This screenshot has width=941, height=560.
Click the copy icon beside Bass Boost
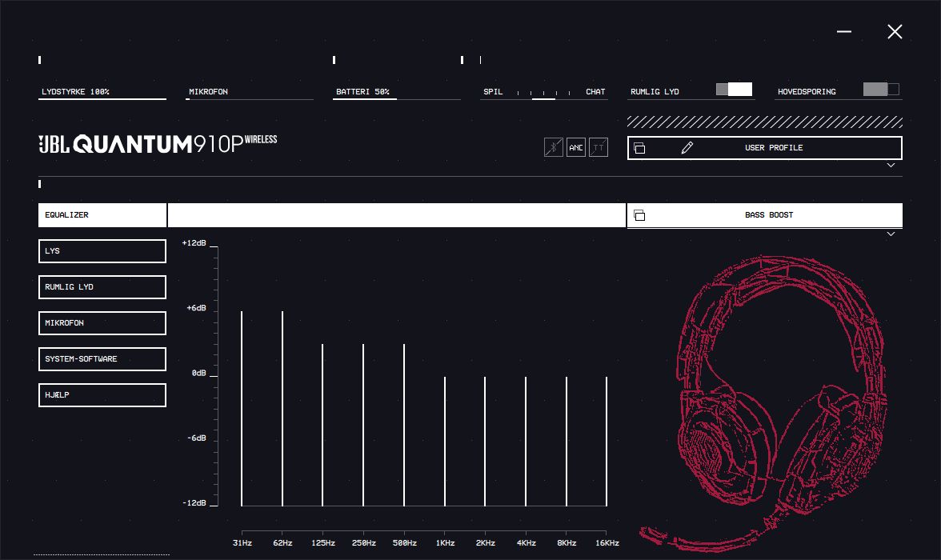(x=640, y=215)
